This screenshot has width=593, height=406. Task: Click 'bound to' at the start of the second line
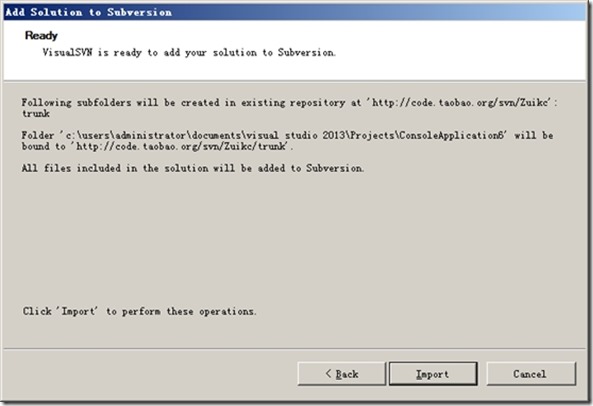(44, 146)
